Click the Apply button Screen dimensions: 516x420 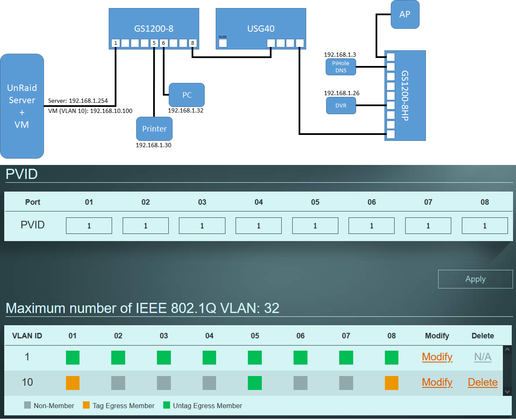(475, 279)
